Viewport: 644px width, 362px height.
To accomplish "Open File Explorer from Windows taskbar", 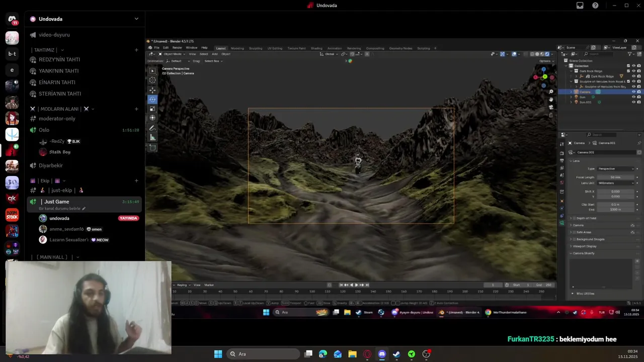I will tap(352, 354).
